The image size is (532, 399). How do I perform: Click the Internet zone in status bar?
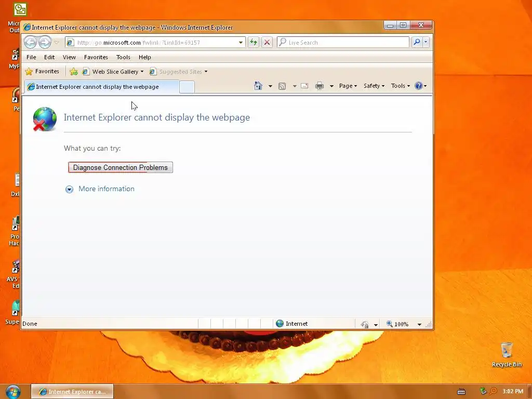pos(292,324)
